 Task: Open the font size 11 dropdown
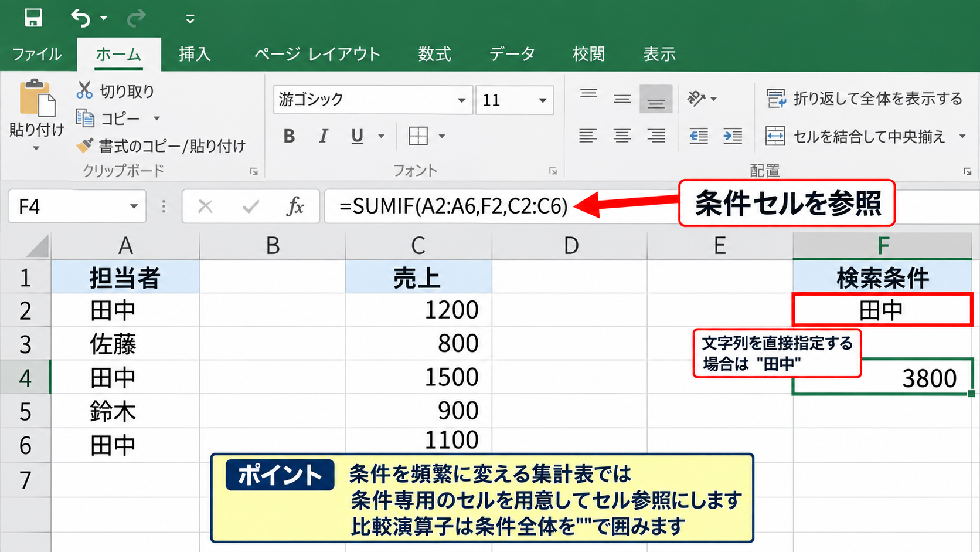[x=543, y=100]
